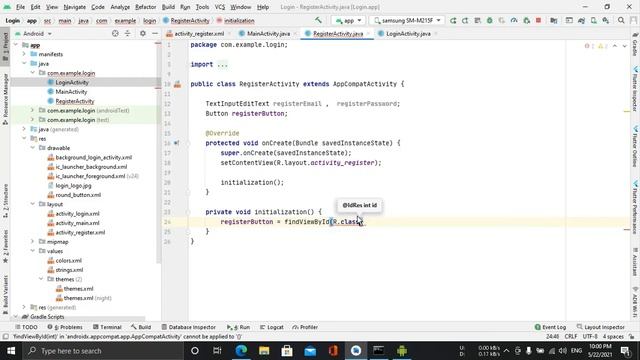Open the Database Inspector tool window
Viewport: 640px width, 360px height.
189,327
